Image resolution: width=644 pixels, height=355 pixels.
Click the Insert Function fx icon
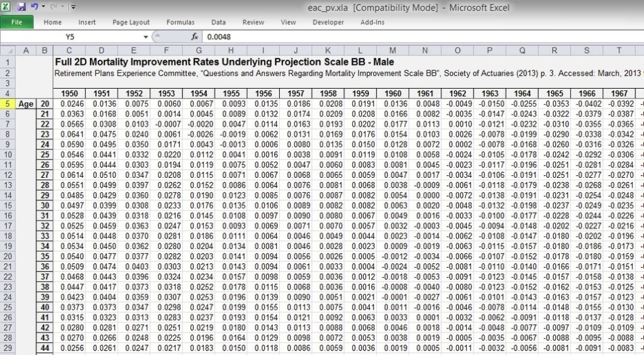click(x=195, y=37)
